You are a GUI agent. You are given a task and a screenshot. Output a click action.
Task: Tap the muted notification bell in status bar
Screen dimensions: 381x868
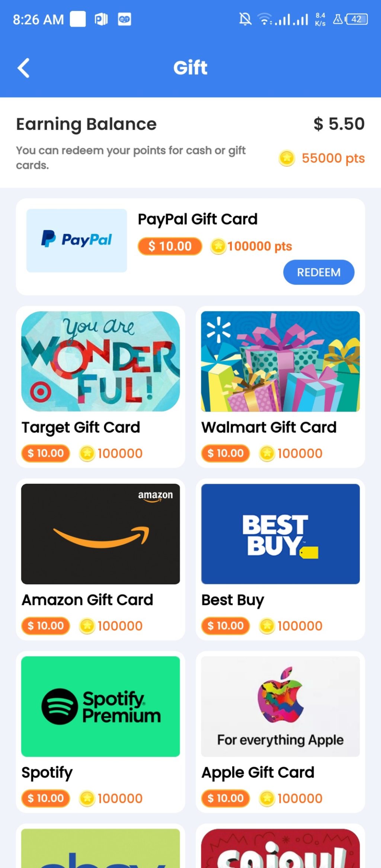click(x=245, y=19)
